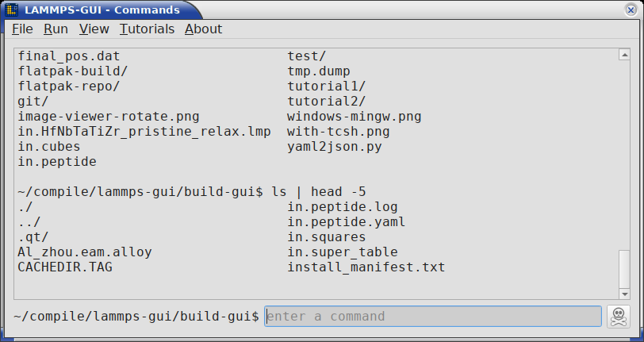644x342 pixels.
Task: Open the Run menu
Action: click(x=56, y=29)
